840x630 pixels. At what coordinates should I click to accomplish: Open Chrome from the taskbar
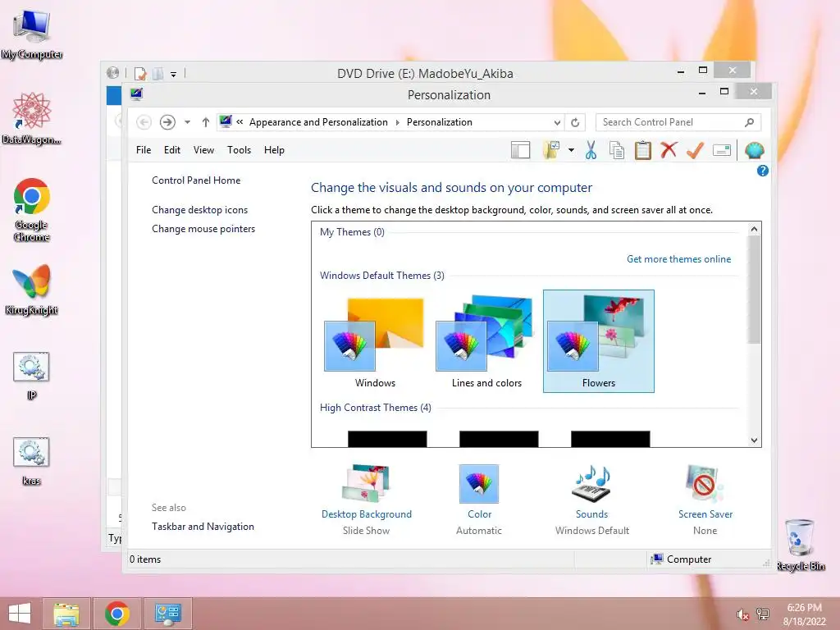point(116,614)
